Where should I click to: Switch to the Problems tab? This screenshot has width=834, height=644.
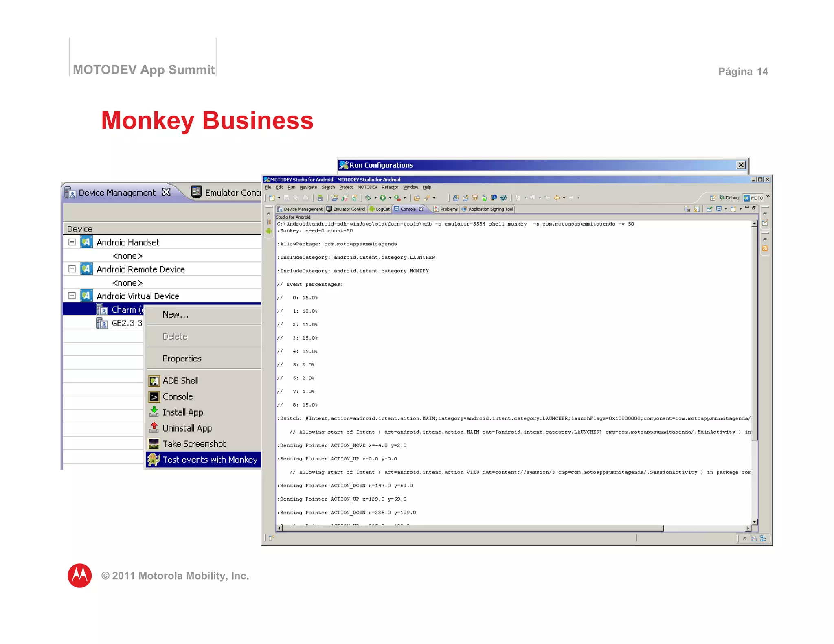click(446, 209)
